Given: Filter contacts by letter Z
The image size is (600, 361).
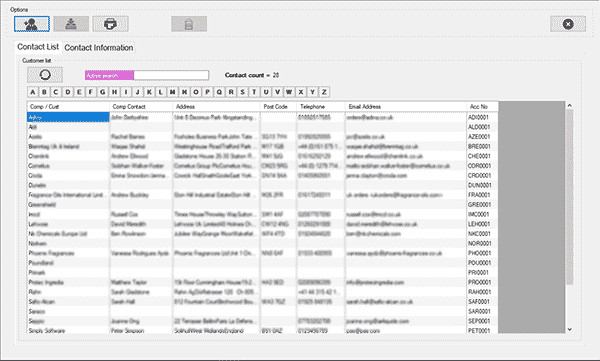Looking at the screenshot, I should point(324,92).
